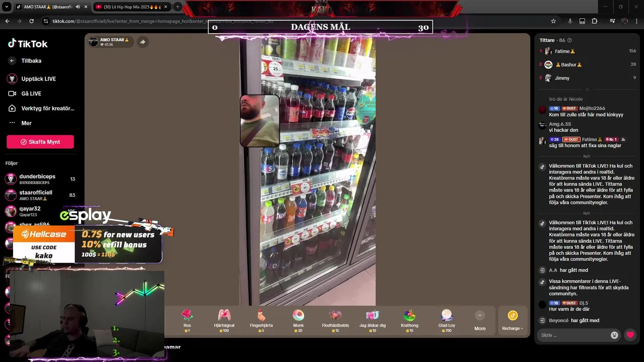
Task: Reload the page
Action: (x=31, y=21)
